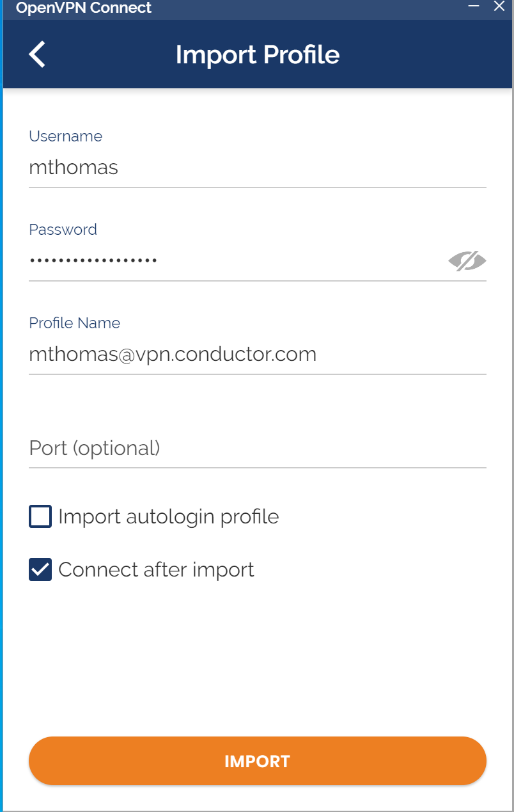Screen dimensions: 514x812
Task: Click the Username label above the field
Action: (66, 136)
